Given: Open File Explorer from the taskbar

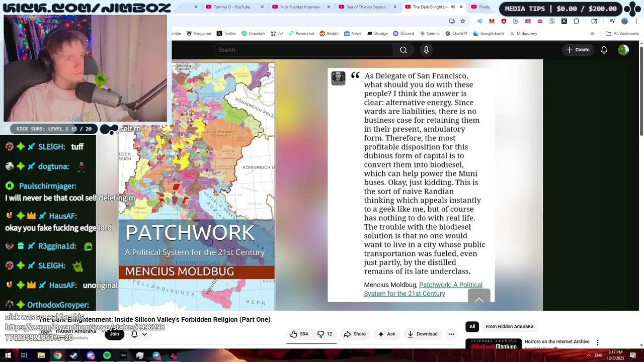Looking at the screenshot, I should (x=41, y=355).
